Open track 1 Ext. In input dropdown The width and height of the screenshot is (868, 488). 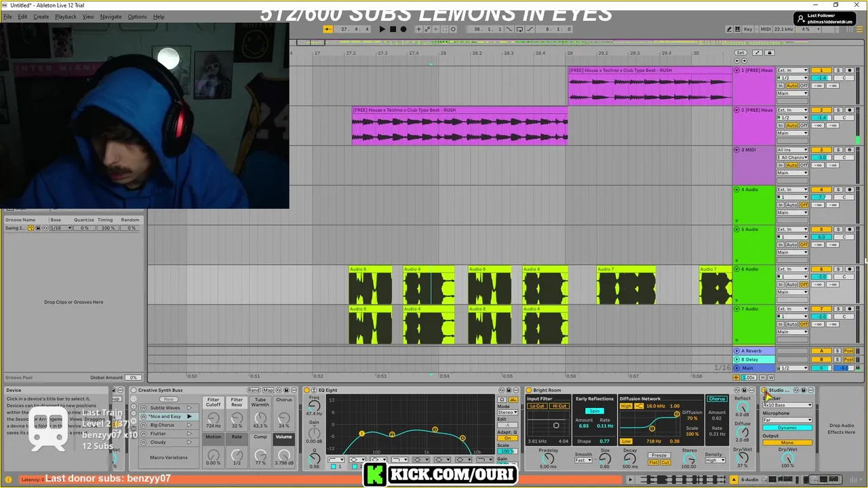click(x=792, y=70)
